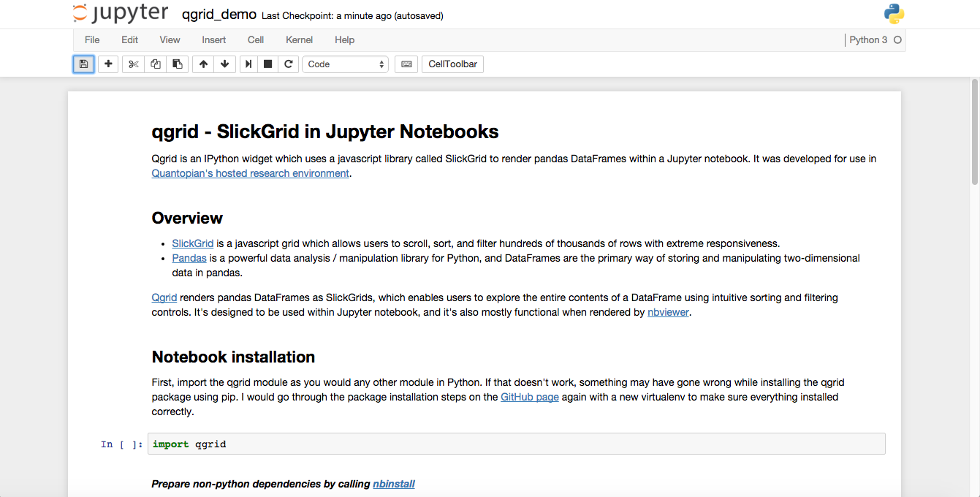This screenshot has width=980, height=497.
Task: Click the Jupyter logo
Action: [x=122, y=14]
